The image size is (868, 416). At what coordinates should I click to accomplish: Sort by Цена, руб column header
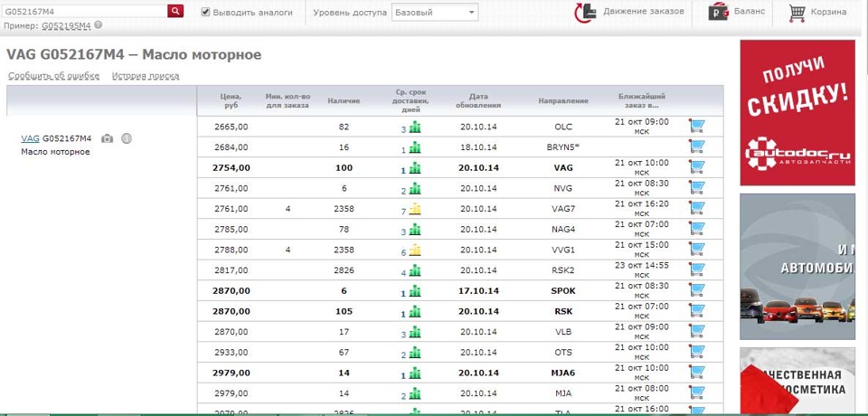(x=231, y=100)
